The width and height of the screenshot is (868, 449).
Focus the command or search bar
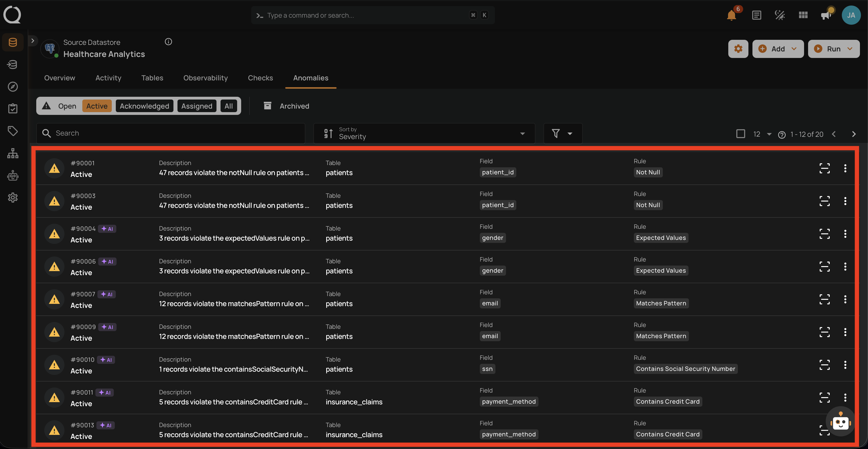[373, 15]
